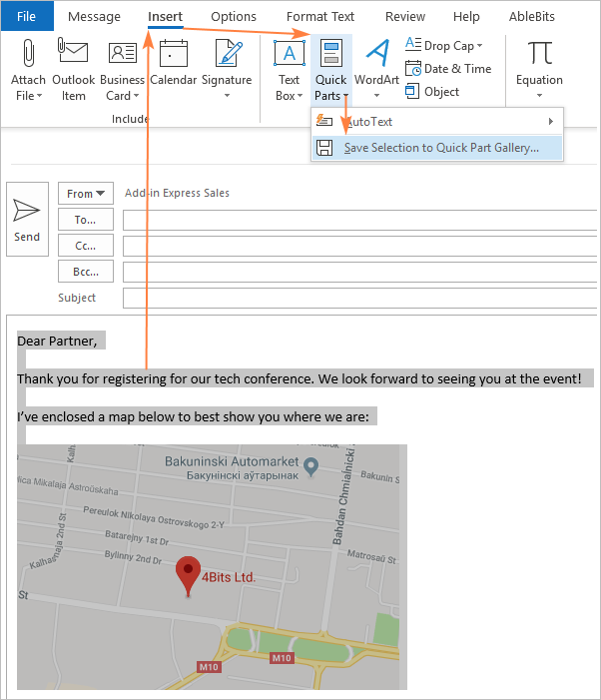Click the WordArt icon
Viewport: 601px width, 700px height.
(x=376, y=54)
